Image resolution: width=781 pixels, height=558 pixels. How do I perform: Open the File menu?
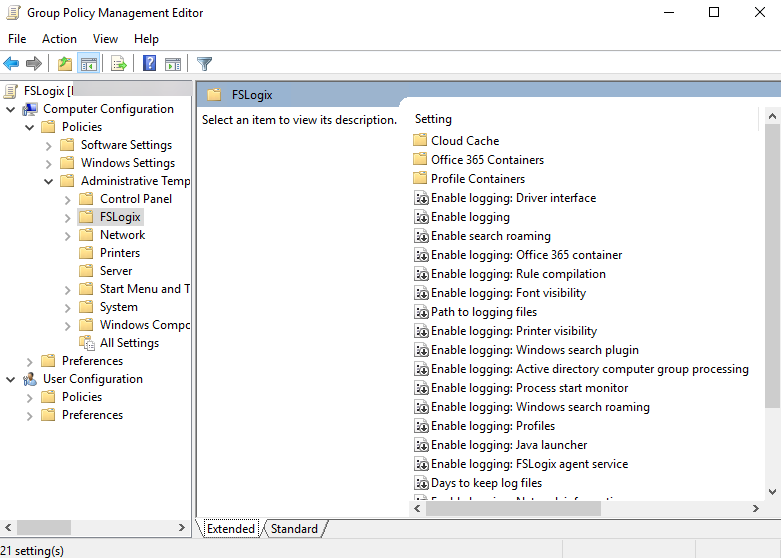17,39
